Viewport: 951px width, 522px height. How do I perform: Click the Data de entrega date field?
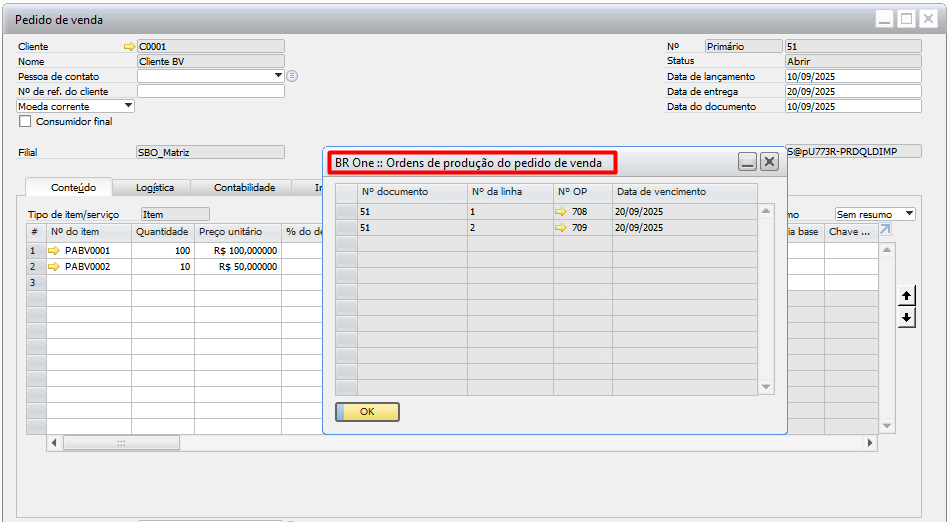852,91
